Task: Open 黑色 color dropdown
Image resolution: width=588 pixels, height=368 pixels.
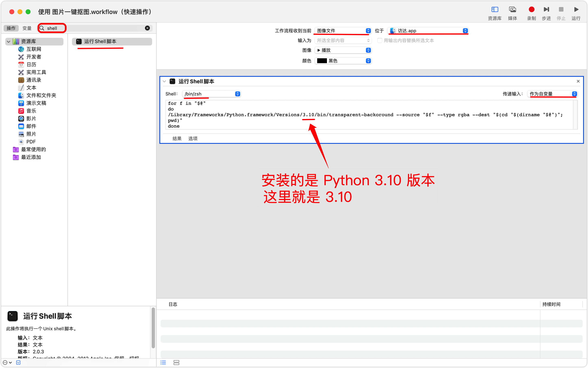Action: (343, 61)
